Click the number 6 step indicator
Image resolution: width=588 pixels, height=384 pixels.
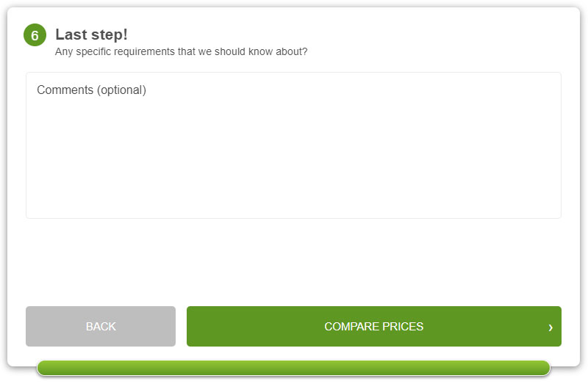(x=35, y=35)
